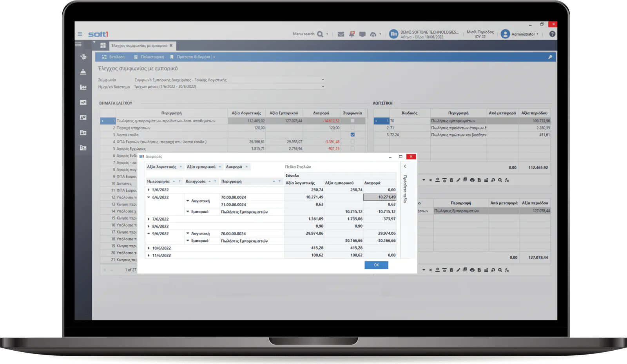This screenshot has width=627, height=364.
Task: Click the print icon in lower table toolbar
Action: (472, 270)
